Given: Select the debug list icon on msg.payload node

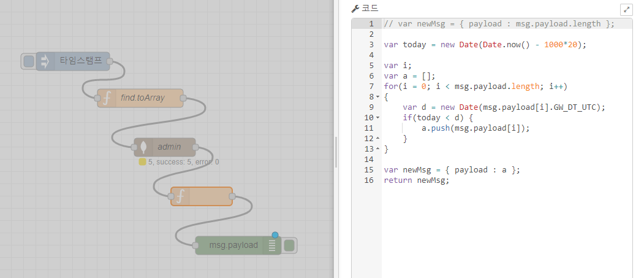Looking at the screenshot, I should click(272, 245).
